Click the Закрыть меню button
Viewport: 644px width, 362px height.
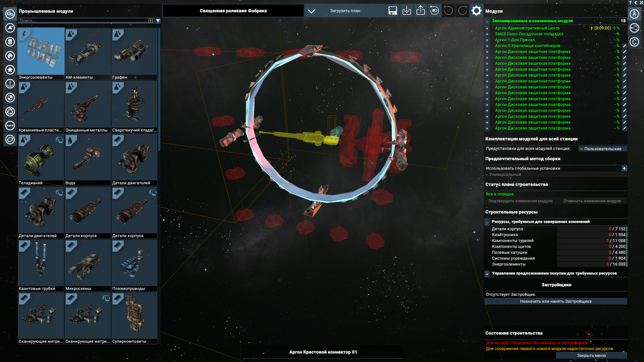click(x=591, y=355)
